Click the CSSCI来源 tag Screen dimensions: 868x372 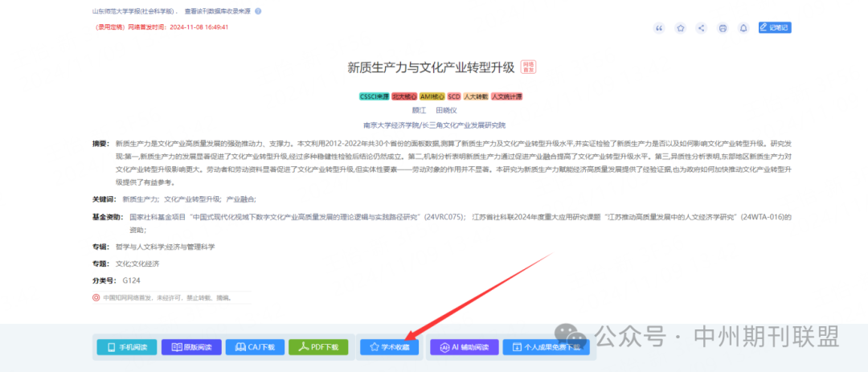coord(375,96)
